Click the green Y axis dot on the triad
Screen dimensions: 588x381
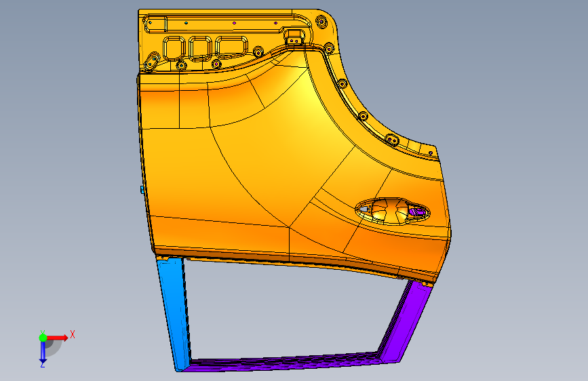[43, 338]
